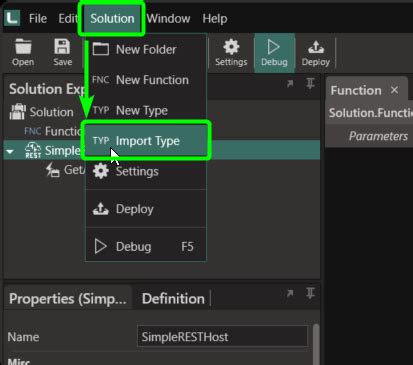The height and width of the screenshot is (365, 413).
Task: Close the Function tab
Action: click(x=395, y=90)
